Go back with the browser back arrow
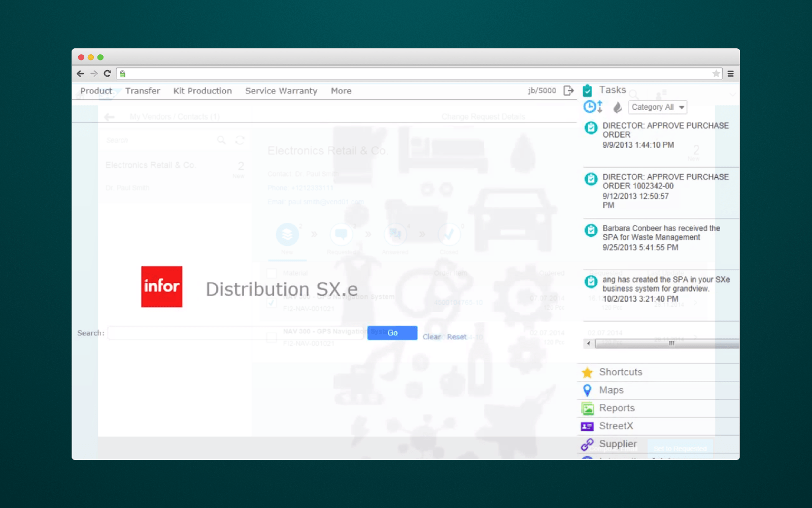Screen dimensions: 812x508 pyautogui.click(x=80, y=74)
